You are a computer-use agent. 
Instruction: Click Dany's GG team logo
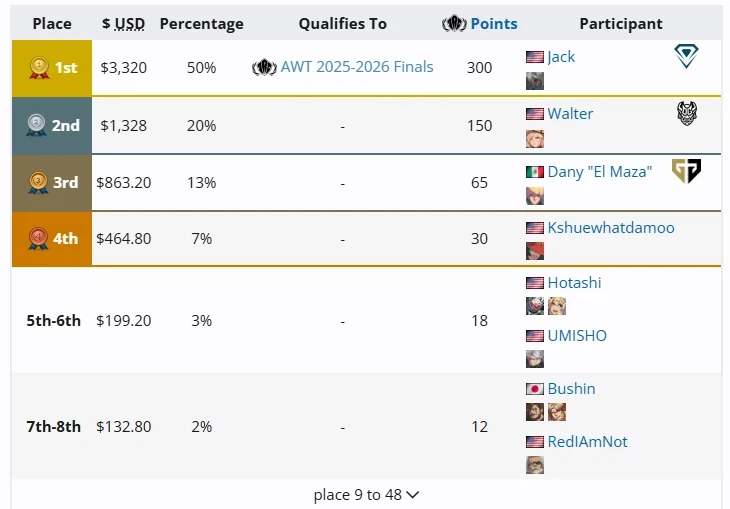tap(686, 171)
